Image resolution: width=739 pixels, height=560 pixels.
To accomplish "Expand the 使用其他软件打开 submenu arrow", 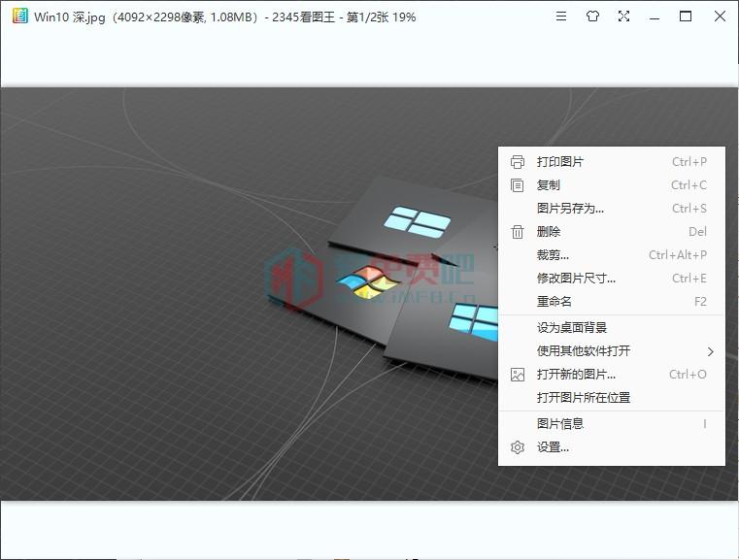I will [x=711, y=351].
